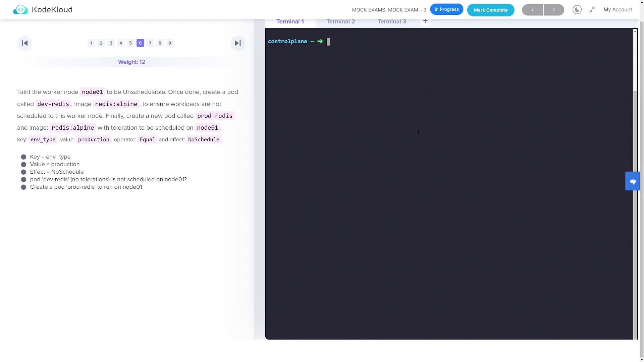
Task: Go to previous lesson arrow
Action: [x=532, y=10]
